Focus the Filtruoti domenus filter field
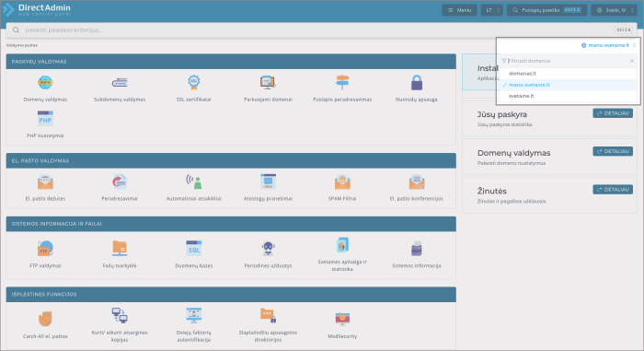The width and height of the screenshot is (644, 351). 567,61
